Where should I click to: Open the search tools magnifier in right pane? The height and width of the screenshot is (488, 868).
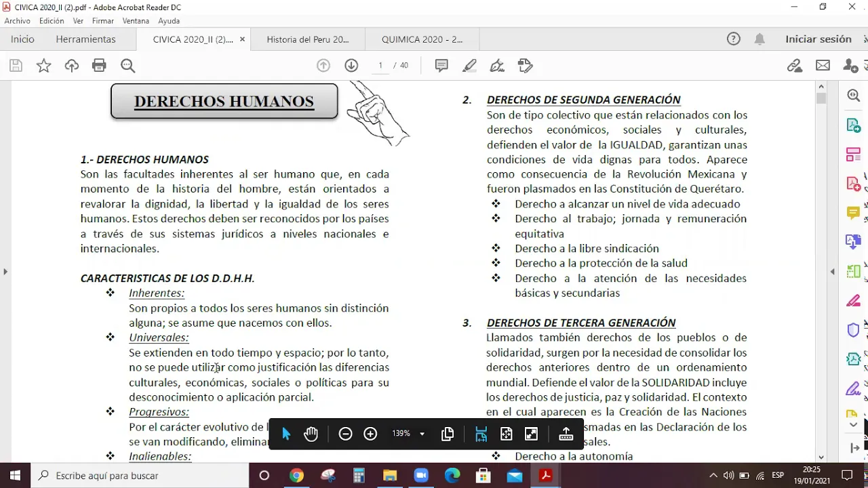[x=854, y=96]
